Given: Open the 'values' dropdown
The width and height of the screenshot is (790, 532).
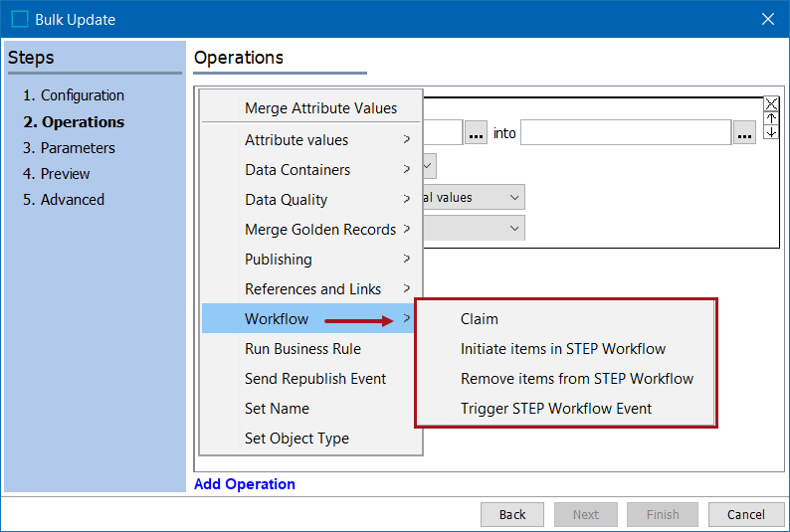Looking at the screenshot, I should [x=474, y=197].
